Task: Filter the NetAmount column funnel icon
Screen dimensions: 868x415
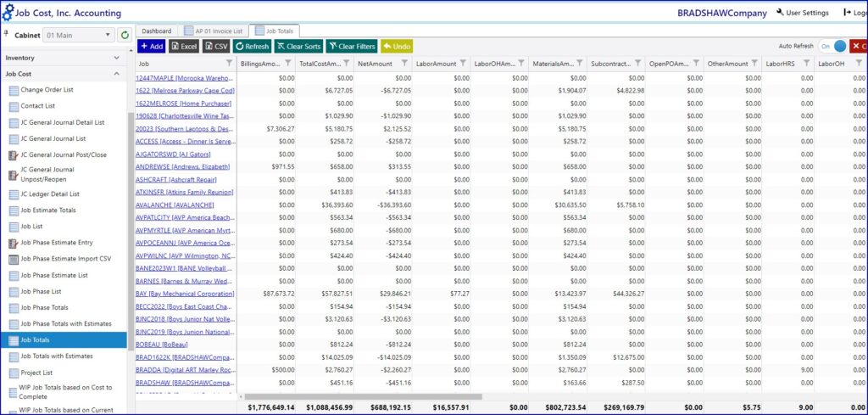Action: tap(404, 63)
